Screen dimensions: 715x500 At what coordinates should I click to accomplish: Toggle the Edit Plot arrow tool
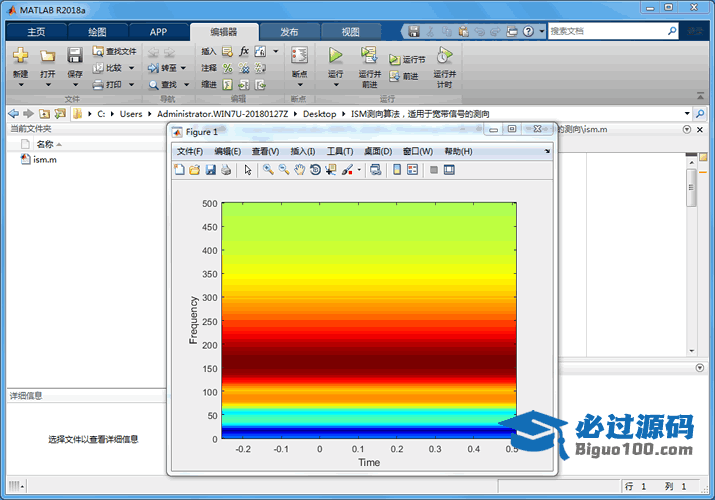(x=248, y=170)
